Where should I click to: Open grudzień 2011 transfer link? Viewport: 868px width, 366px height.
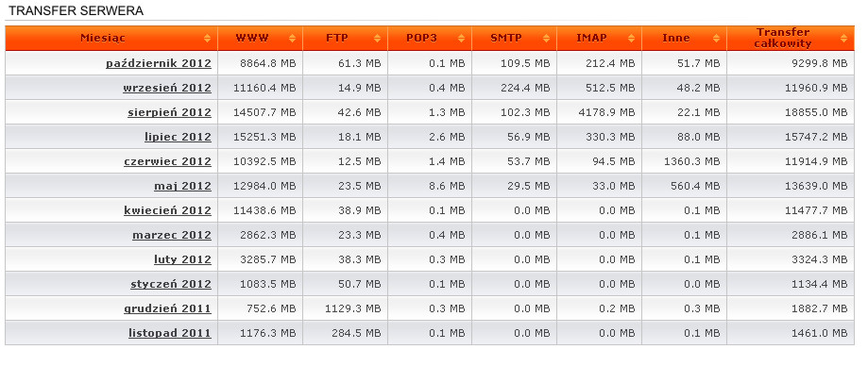tap(168, 308)
